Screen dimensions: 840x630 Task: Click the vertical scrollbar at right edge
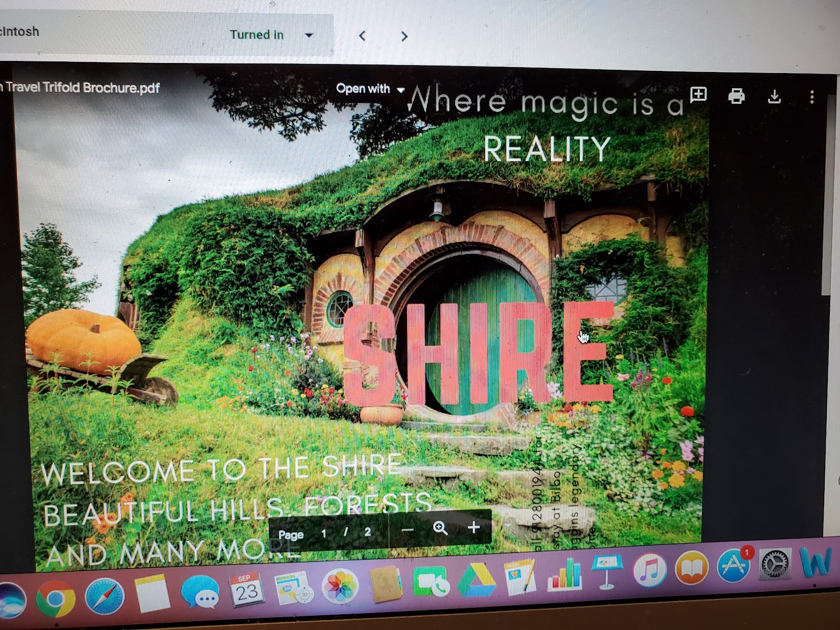click(828, 194)
